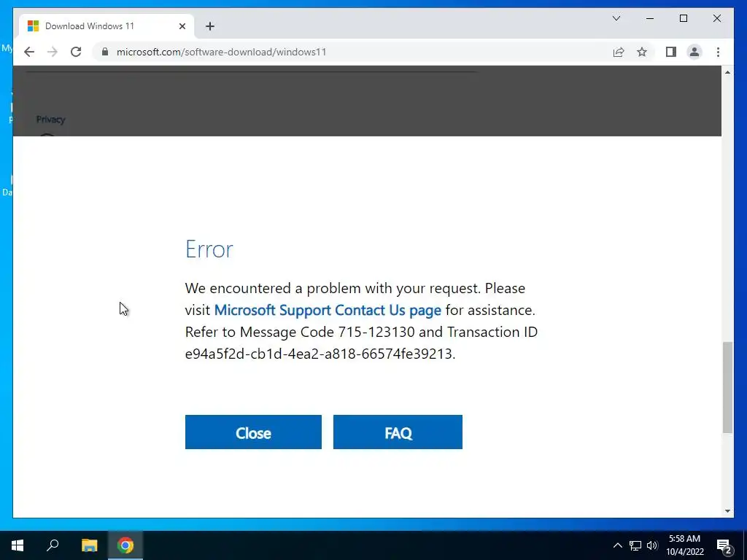This screenshot has width=747, height=560.
Task: Open Chrome three-dot menu
Action: 718,52
